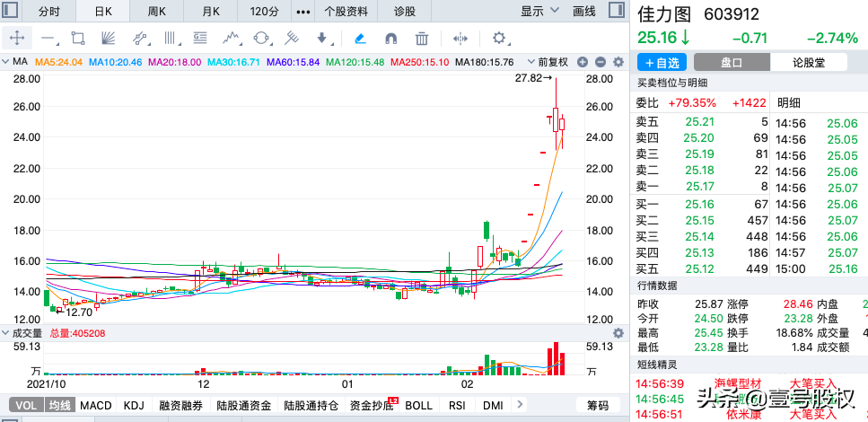Switch to 分时 intraday tab
The height and width of the screenshot is (422, 868).
coord(49,11)
